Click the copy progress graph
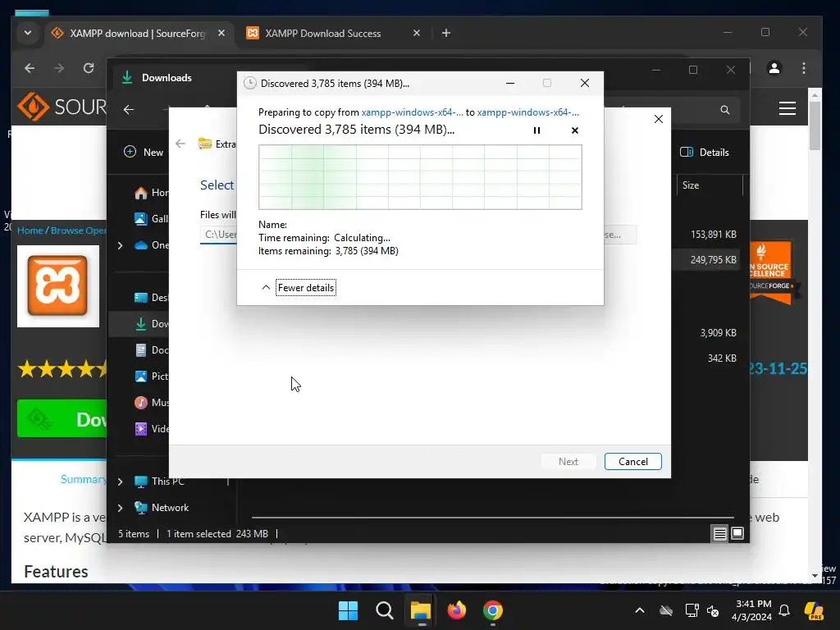This screenshot has height=630, width=840. [420, 177]
